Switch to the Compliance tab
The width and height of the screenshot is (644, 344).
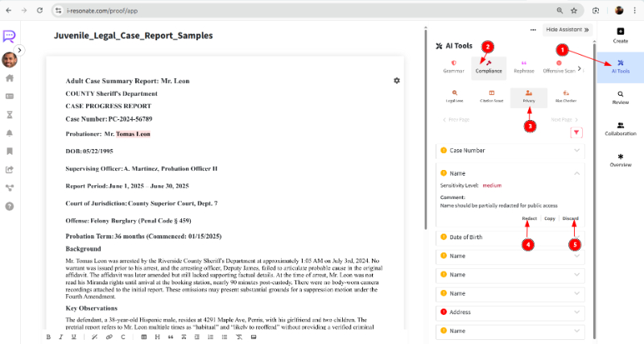[x=489, y=67]
